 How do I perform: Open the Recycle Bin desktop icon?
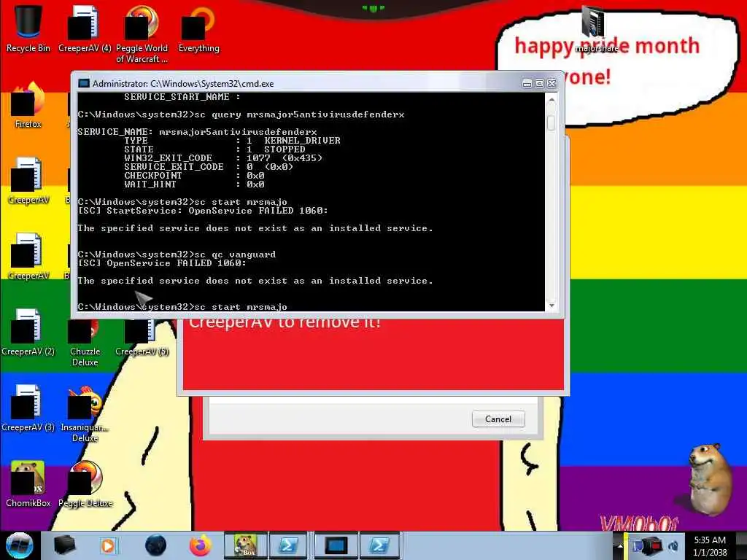coord(28,28)
